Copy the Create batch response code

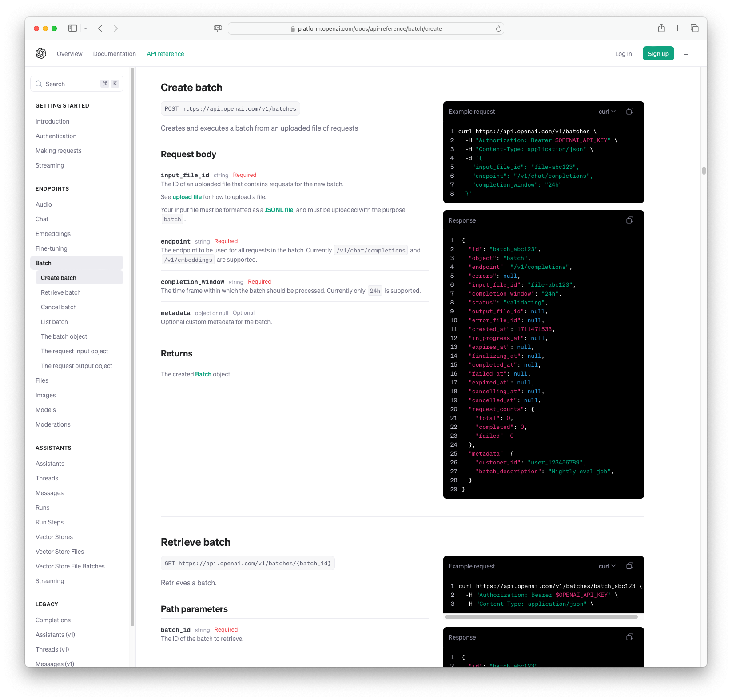[x=630, y=220]
